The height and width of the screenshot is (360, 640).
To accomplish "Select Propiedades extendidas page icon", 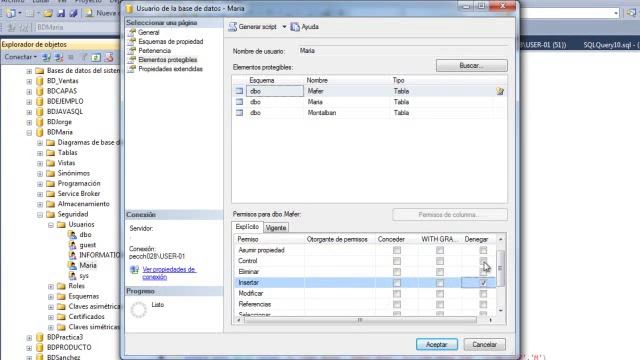I will [x=131, y=69].
